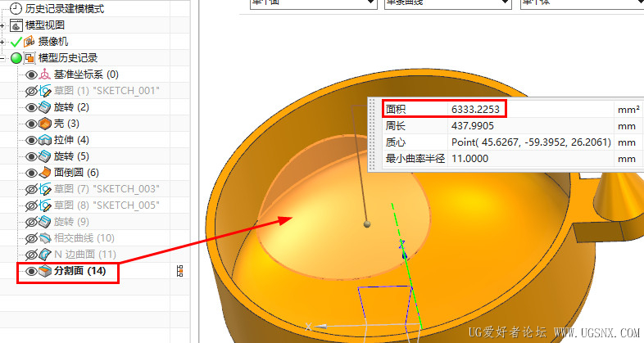Click the 面积 value 6333.2253
Viewport: 644px width, 343px height.
click(x=475, y=110)
